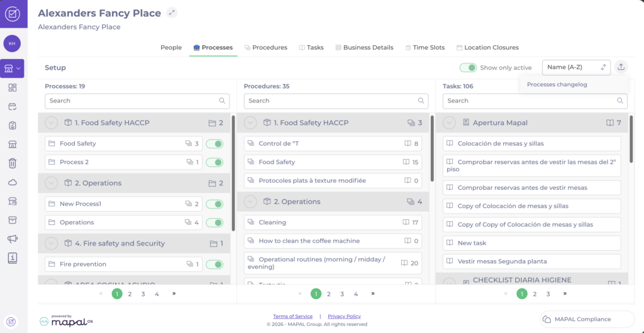644x333 pixels.
Task: Click the Processes column vertical scrollbar
Action: (233, 173)
